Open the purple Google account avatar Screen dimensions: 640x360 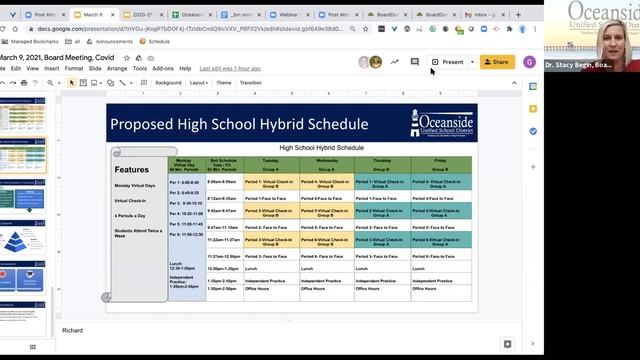tap(529, 62)
